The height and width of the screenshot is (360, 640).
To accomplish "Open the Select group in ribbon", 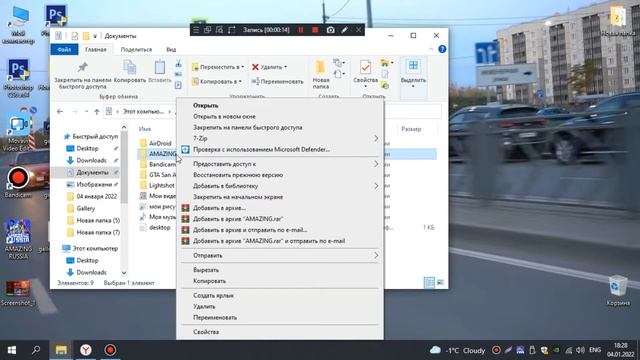I will coord(413,73).
